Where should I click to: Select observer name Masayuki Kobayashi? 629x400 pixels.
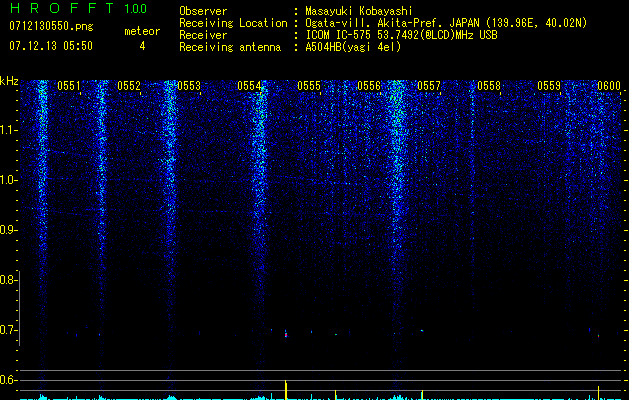pyautogui.click(x=358, y=11)
